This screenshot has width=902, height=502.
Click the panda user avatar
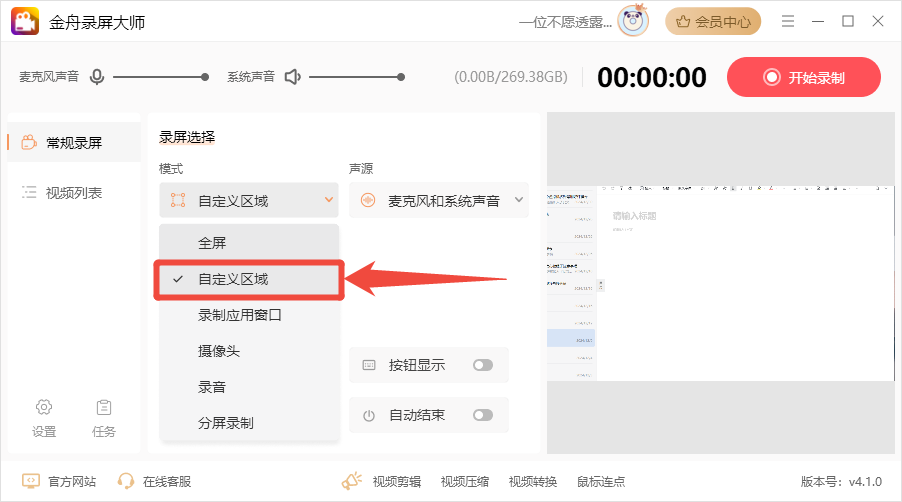click(633, 21)
